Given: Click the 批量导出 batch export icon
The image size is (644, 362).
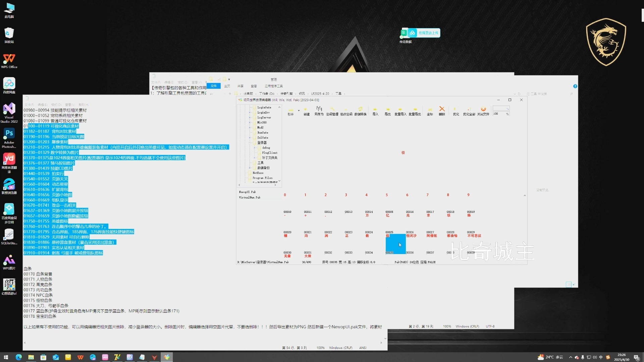Looking at the screenshot, I should click(415, 110).
